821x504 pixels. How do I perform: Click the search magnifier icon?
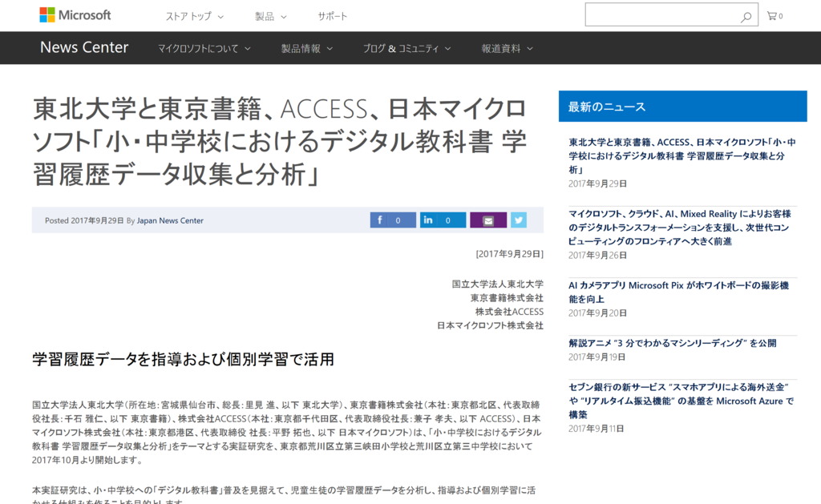(x=746, y=17)
